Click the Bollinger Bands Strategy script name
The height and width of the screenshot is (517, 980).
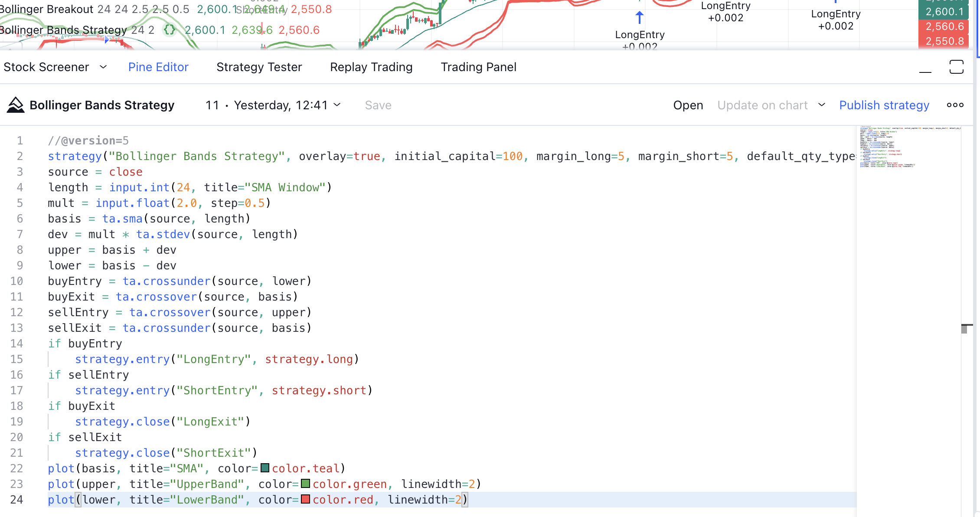coord(102,105)
